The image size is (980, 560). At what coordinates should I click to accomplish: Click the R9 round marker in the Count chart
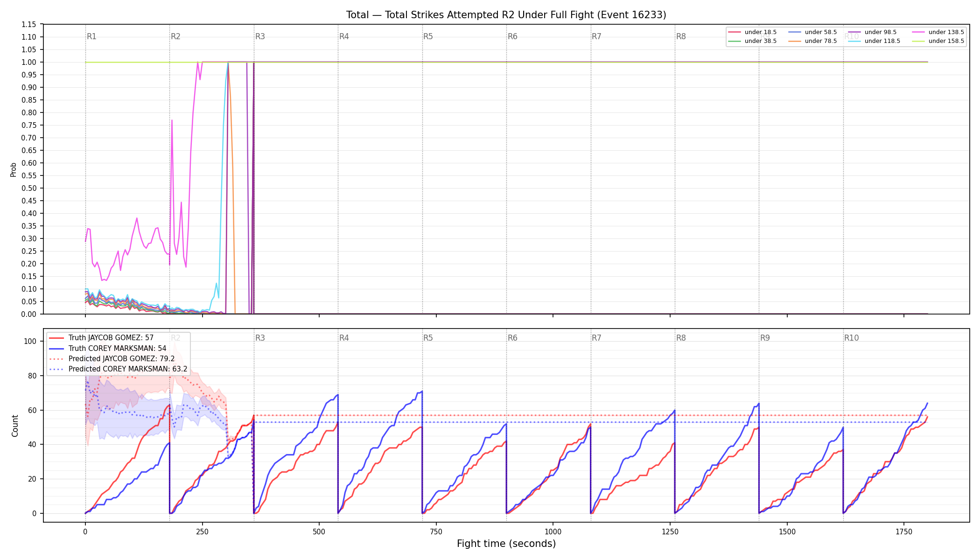tap(765, 338)
